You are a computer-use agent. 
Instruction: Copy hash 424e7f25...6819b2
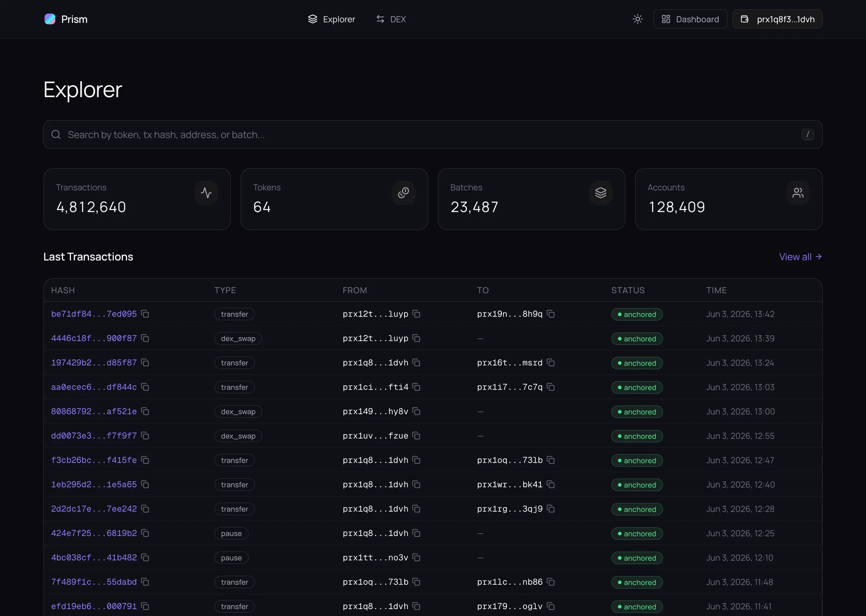point(145,533)
